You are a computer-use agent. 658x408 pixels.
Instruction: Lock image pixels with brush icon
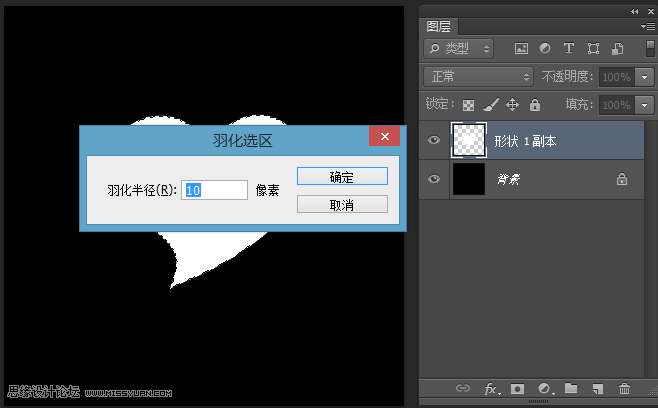(491, 105)
